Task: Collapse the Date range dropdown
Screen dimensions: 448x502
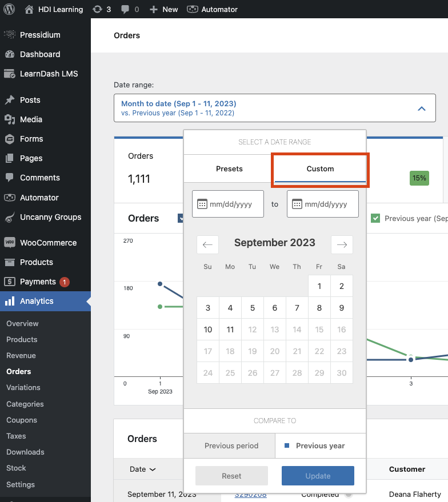Action: pyautogui.click(x=421, y=108)
